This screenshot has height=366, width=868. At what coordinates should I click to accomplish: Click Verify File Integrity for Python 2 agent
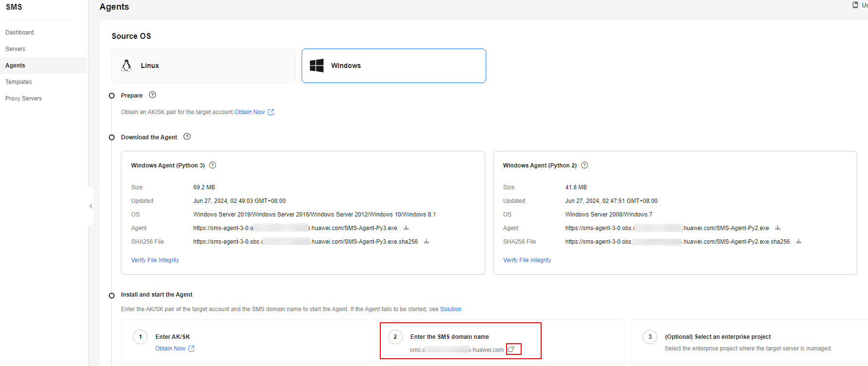click(527, 260)
